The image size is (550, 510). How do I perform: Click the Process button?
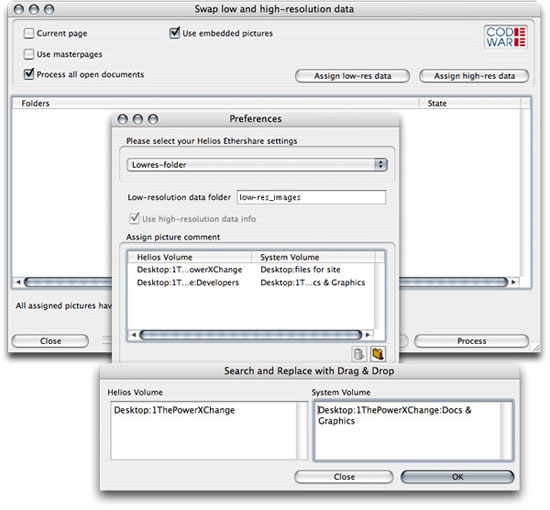(x=471, y=341)
